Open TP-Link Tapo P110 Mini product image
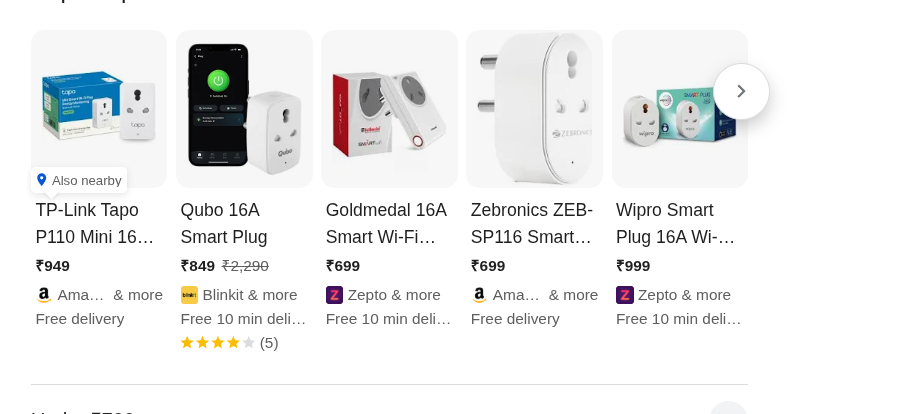Image resolution: width=906 pixels, height=414 pixels. (99, 100)
